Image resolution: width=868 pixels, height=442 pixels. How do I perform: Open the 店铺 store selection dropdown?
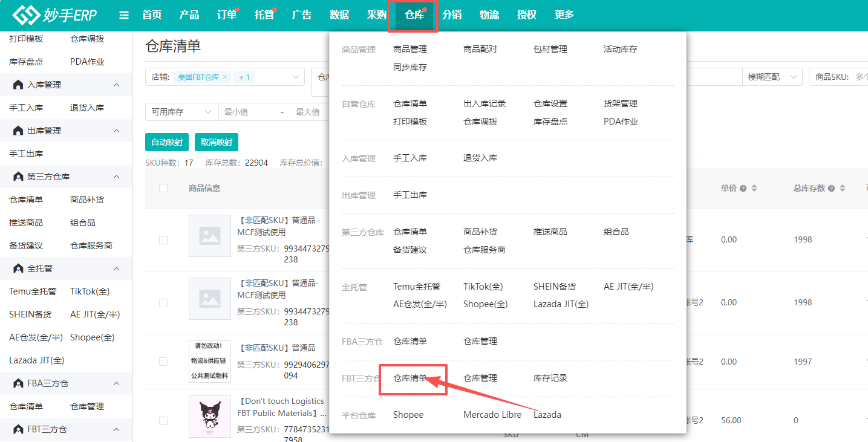296,77
